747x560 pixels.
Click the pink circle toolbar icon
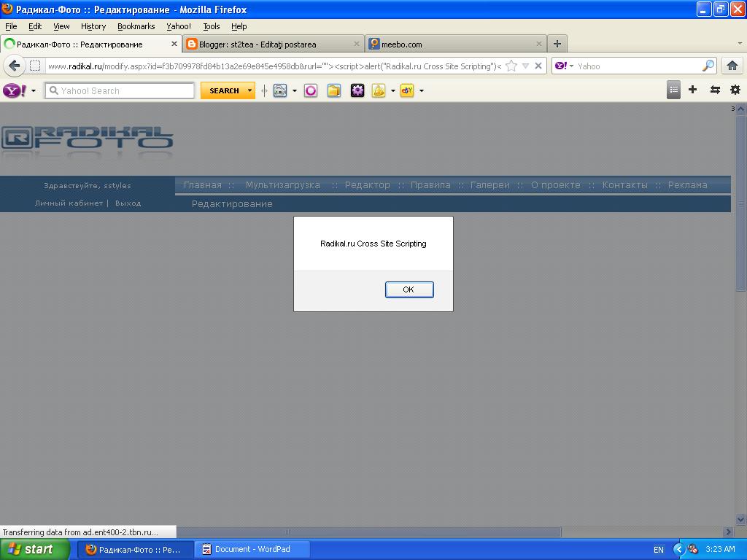[x=311, y=90]
